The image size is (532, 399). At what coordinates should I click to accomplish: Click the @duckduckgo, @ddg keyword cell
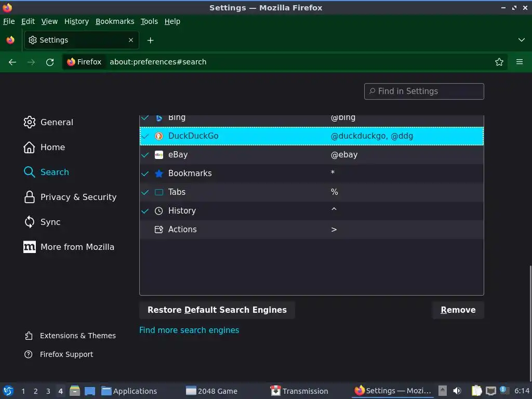(x=372, y=136)
